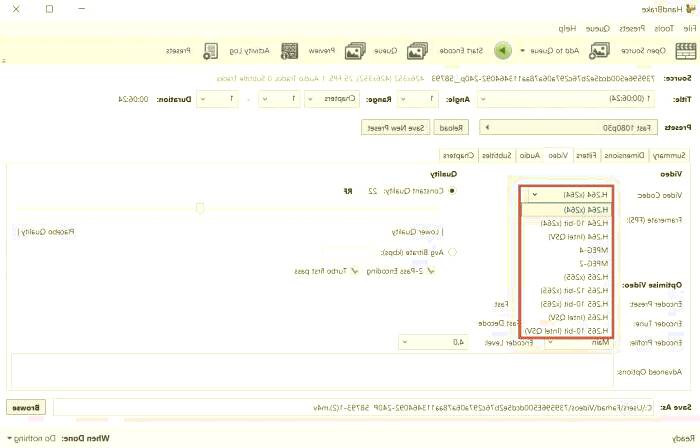This screenshot has height=448, width=700.
Task: Open the Encoder Profile Main dropdown
Action: pyautogui.click(x=578, y=343)
